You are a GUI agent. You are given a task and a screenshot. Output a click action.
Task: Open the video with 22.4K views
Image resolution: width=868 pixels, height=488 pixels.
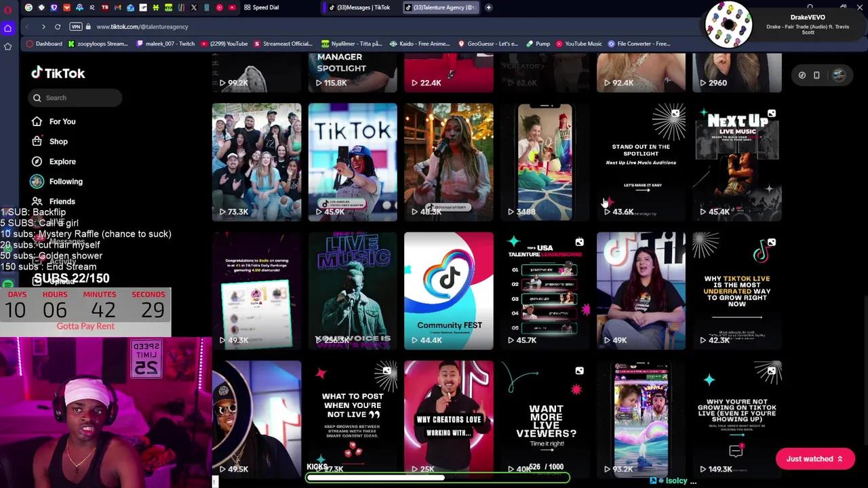click(x=449, y=73)
